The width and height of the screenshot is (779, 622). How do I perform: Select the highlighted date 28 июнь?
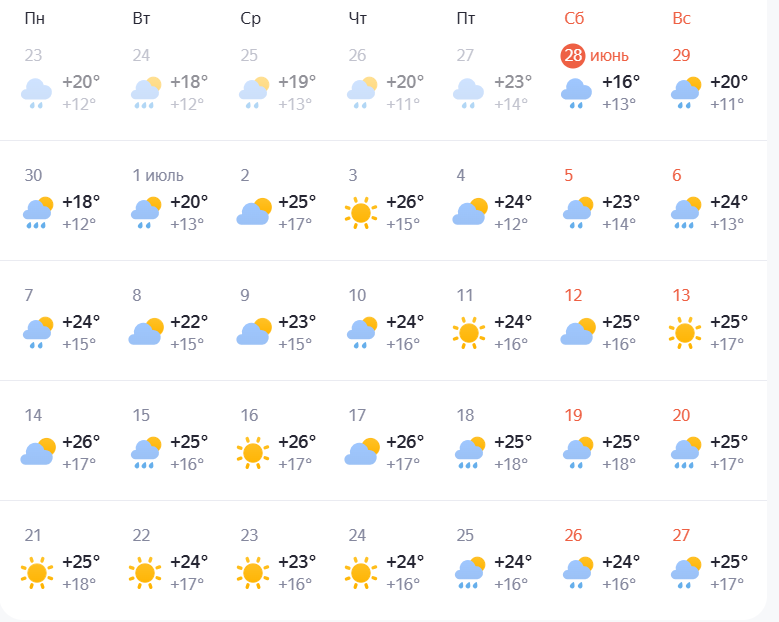pyautogui.click(x=574, y=56)
